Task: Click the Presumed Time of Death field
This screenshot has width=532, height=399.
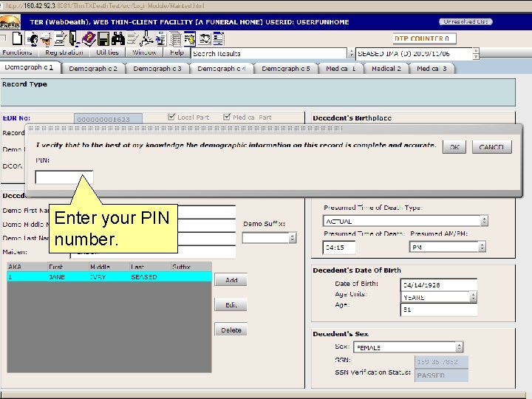Action: pos(338,248)
